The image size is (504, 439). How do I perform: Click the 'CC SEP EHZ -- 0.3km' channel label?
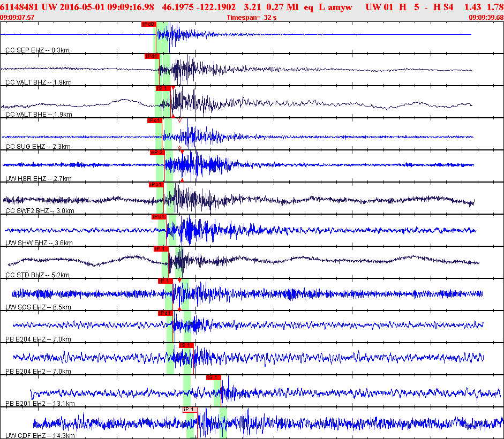click(37, 50)
